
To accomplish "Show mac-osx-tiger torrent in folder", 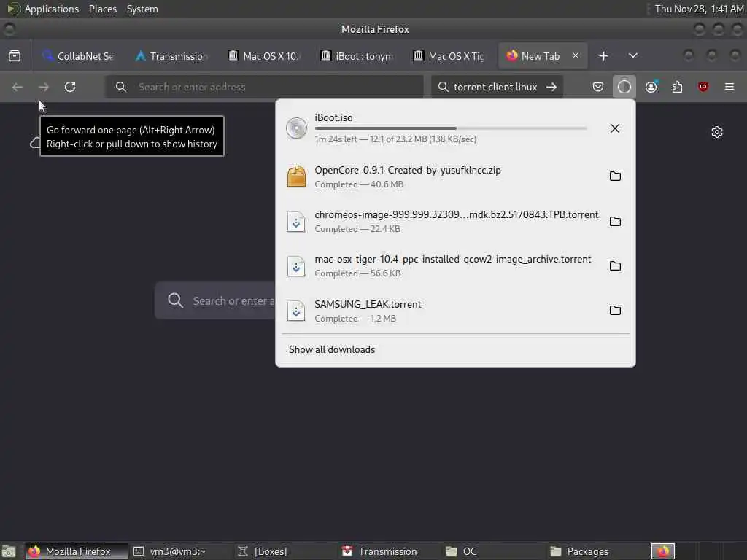I will 615,265.
